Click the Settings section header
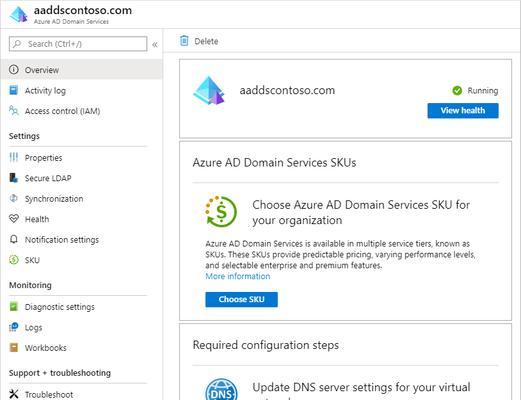The height and width of the screenshot is (400, 521). 24,136
